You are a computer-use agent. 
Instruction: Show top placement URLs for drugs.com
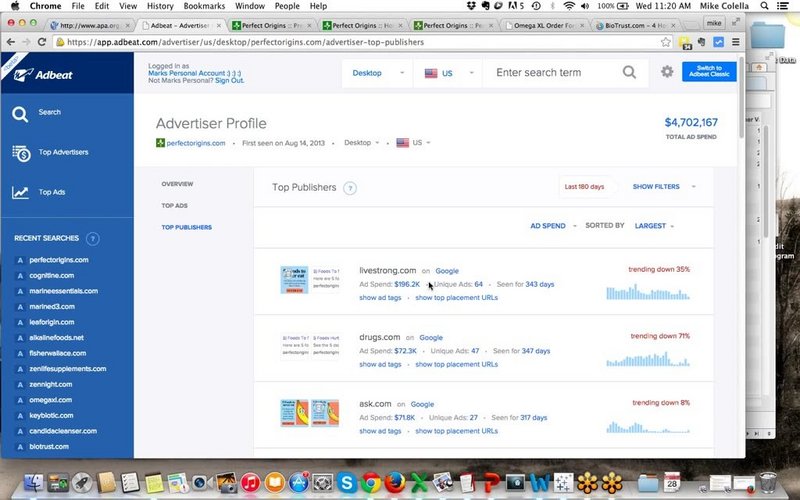(x=457, y=364)
